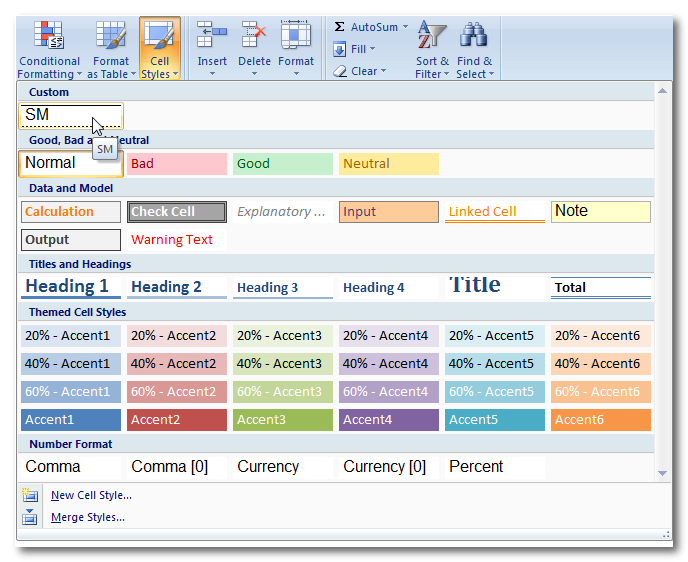The height and width of the screenshot is (562, 688).
Task: Apply the Bad cell style
Action: [x=177, y=164]
